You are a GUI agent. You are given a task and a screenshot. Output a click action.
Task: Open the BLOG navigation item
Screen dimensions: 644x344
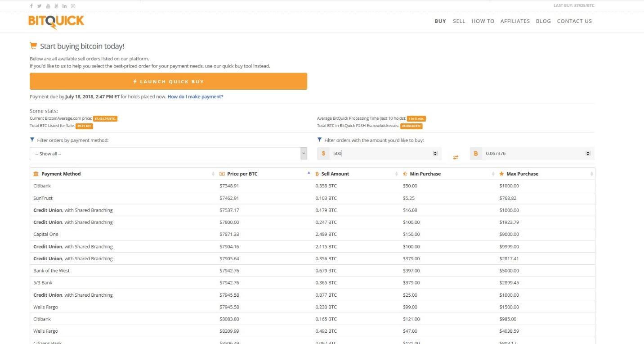543,21
